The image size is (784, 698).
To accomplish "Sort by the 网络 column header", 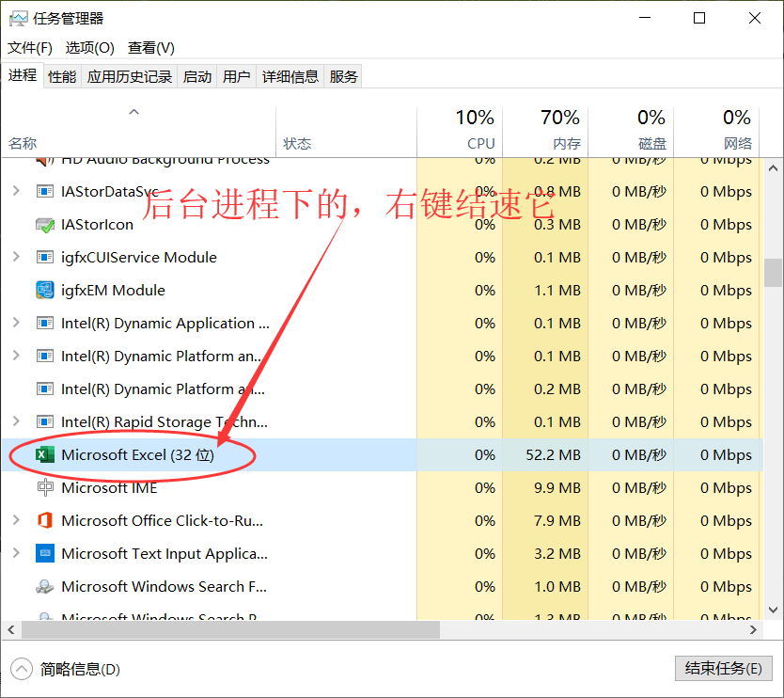I will tap(716, 132).
